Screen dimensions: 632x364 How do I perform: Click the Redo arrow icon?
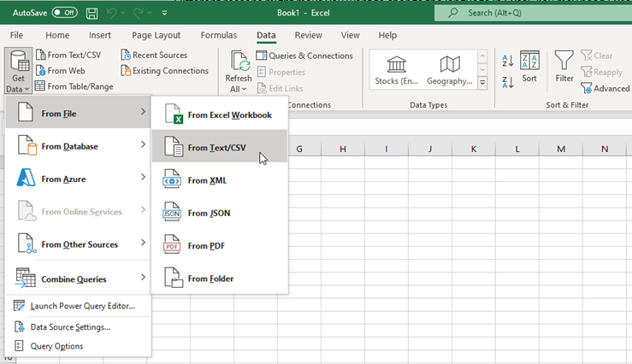coord(139,13)
